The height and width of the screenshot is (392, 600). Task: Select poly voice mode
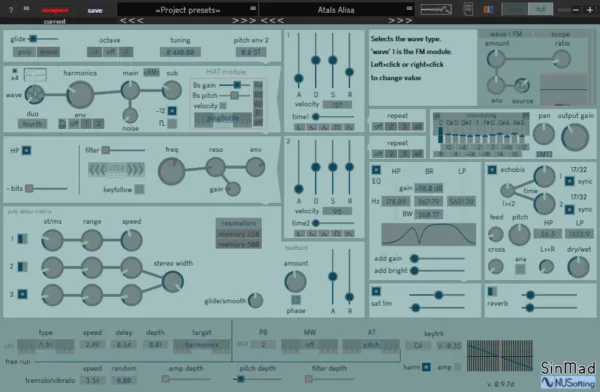click(24, 52)
